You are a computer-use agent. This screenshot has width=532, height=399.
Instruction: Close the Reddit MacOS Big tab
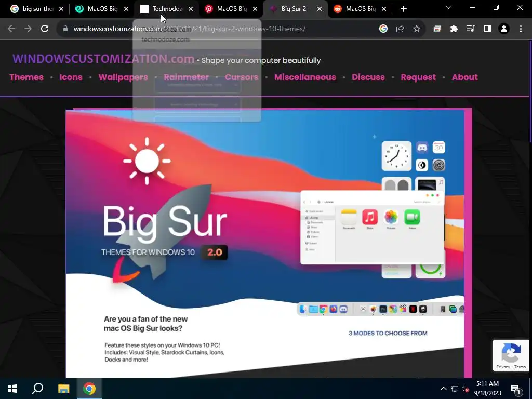click(384, 9)
